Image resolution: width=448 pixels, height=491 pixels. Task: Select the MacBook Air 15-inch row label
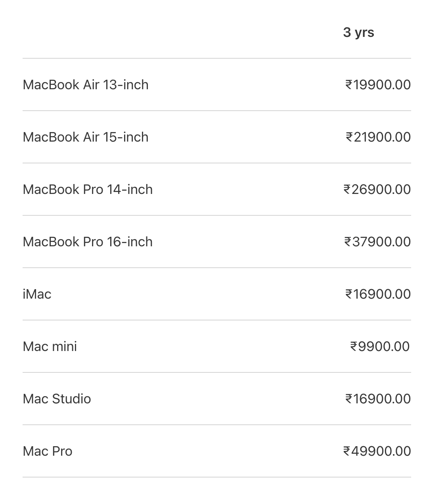[86, 137]
